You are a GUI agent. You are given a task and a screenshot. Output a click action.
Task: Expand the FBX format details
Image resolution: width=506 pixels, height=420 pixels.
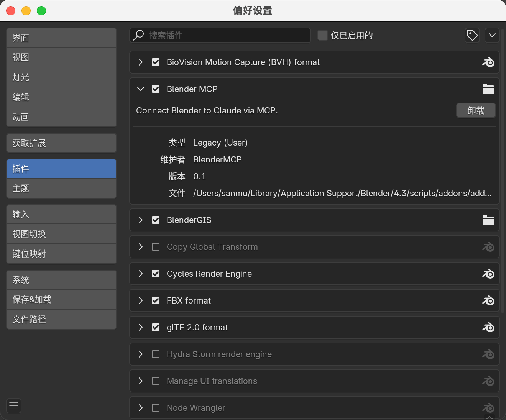[141, 300]
